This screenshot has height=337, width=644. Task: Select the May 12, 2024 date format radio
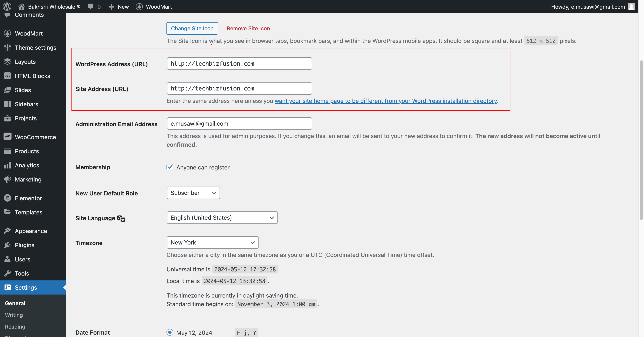pos(170,332)
